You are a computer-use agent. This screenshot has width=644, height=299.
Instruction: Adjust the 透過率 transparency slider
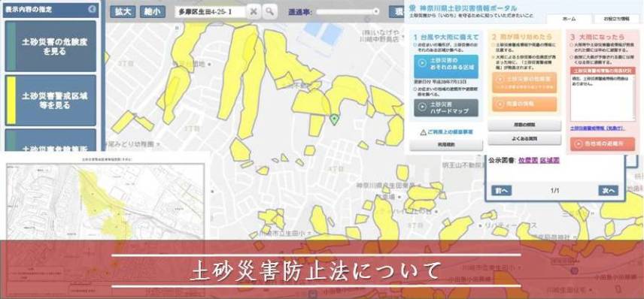[x=347, y=12]
